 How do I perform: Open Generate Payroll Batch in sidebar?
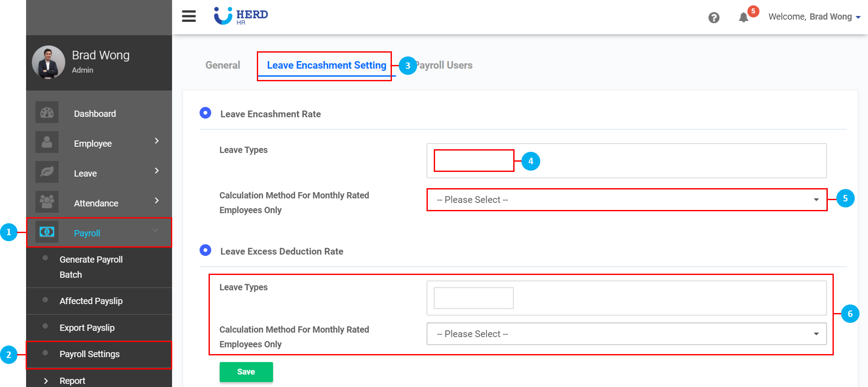(91, 267)
